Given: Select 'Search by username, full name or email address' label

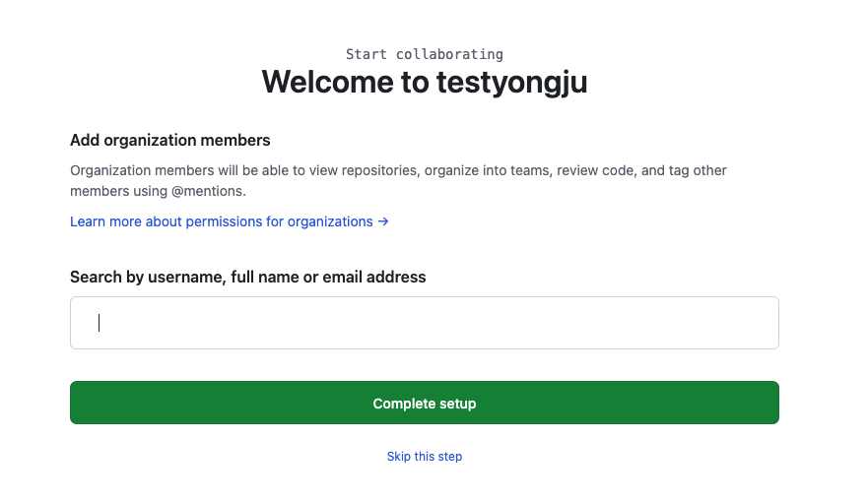Looking at the screenshot, I should click(x=248, y=277).
